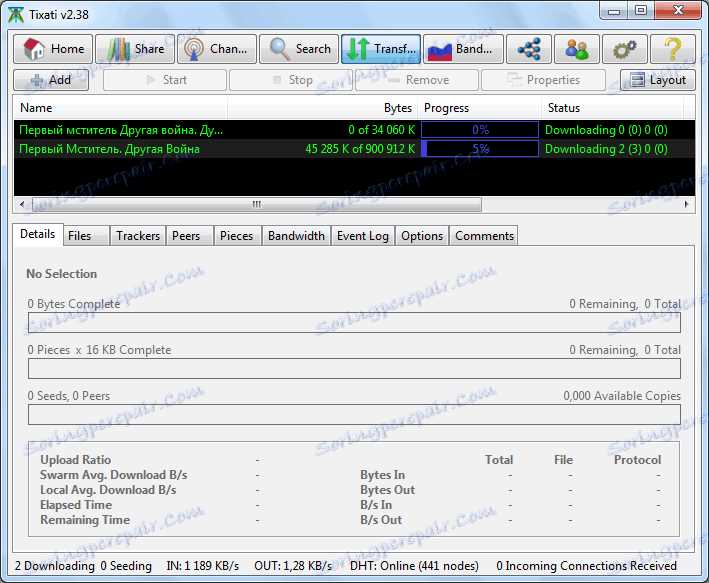Click the Start button
Viewport: 709px width, 583px height.
click(x=165, y=80)
